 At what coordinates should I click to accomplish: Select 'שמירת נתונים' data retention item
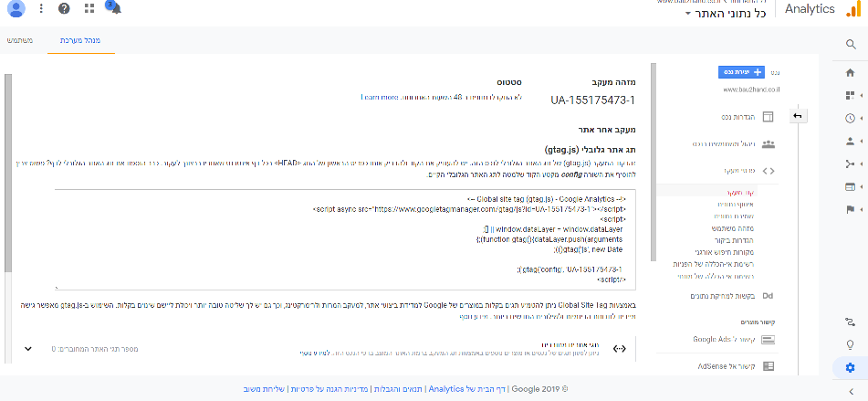tap(736, 216)
